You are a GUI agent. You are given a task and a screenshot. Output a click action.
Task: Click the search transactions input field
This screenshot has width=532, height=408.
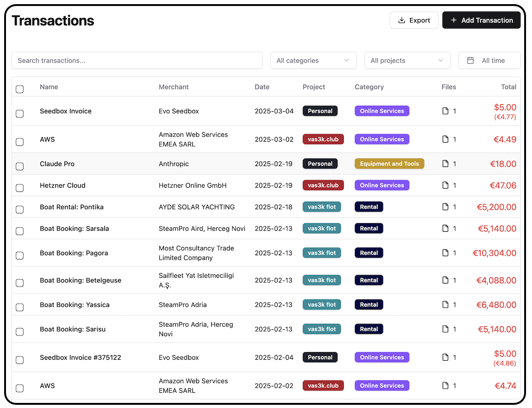click(137, 60)
